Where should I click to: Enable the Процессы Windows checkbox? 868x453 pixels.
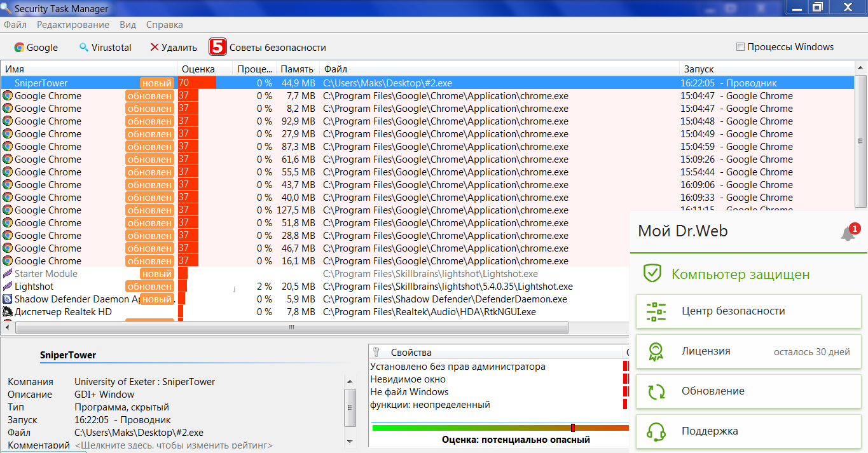pyautogui.click(x=740, y=47)
